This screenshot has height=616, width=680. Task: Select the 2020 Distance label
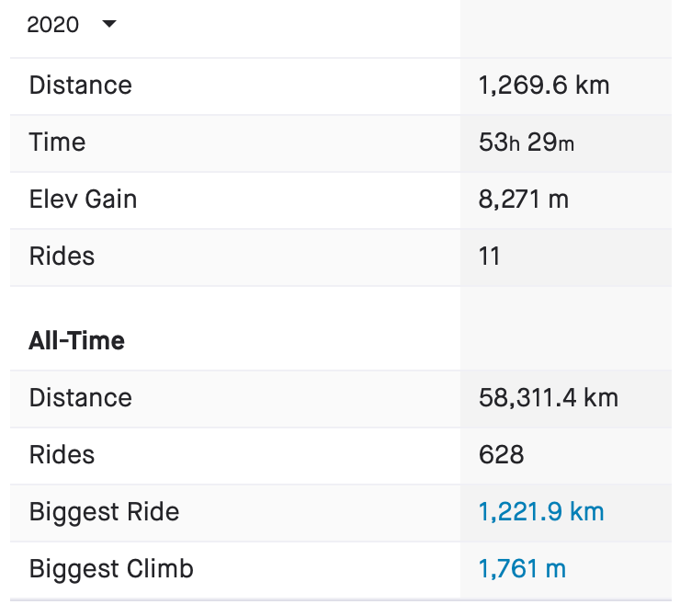click(x=81, y=86)
